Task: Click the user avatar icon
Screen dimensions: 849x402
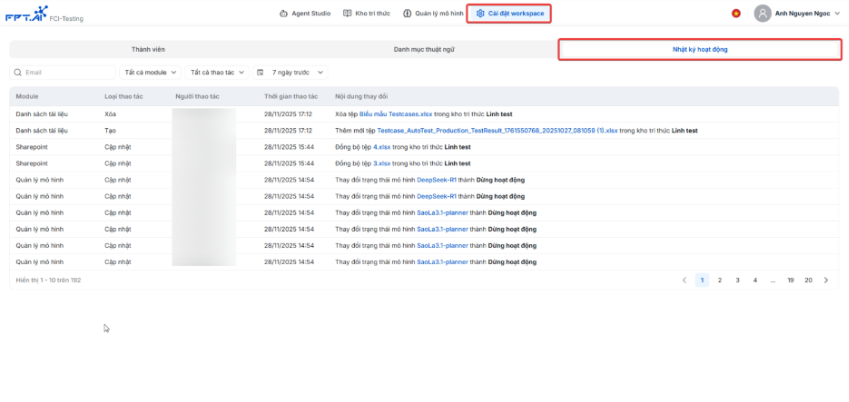Action: click(763, 14)
